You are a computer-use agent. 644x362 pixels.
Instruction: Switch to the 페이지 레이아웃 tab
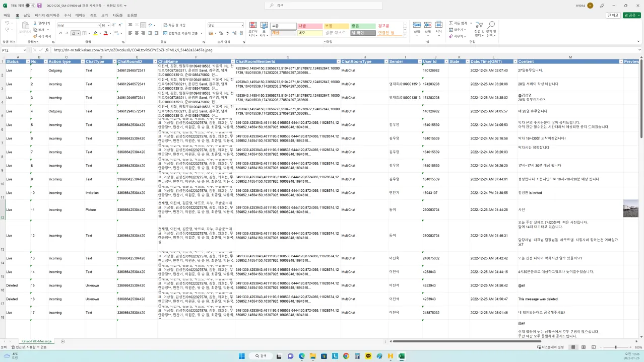pyautogui.click(x=47, y=16)
